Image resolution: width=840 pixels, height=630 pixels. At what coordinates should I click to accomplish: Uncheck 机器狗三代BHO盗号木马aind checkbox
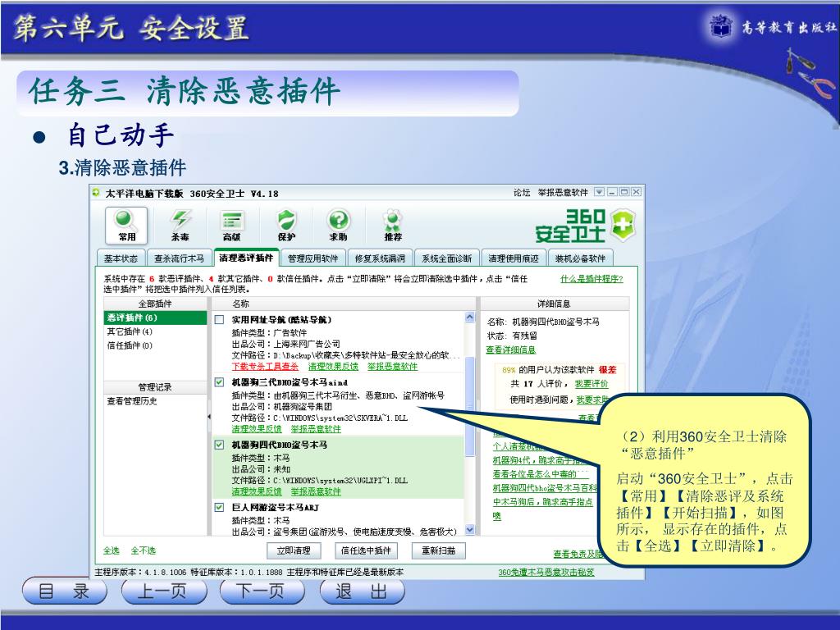219,382
